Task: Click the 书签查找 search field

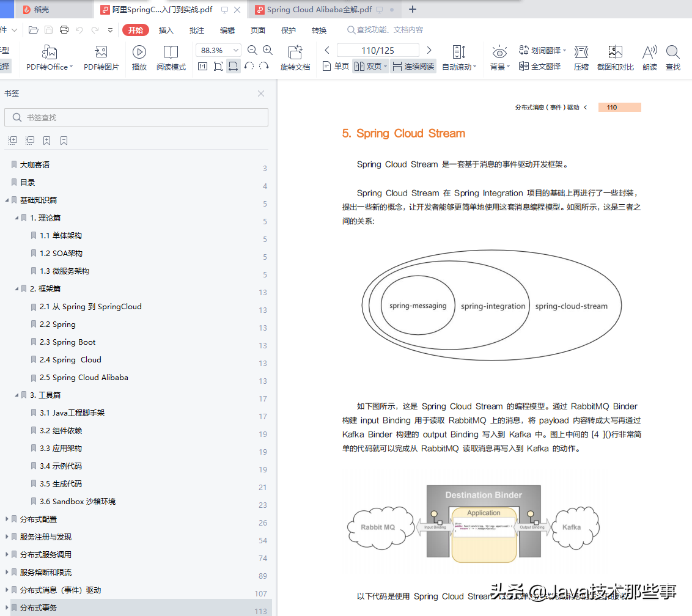Action: coord(136,117)
